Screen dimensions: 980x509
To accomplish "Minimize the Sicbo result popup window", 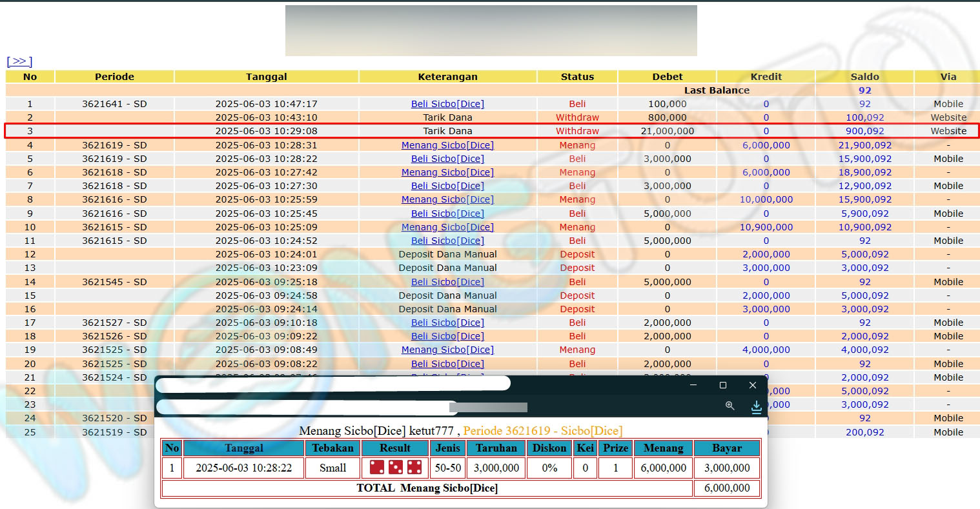I will click(x=693, y=385).
